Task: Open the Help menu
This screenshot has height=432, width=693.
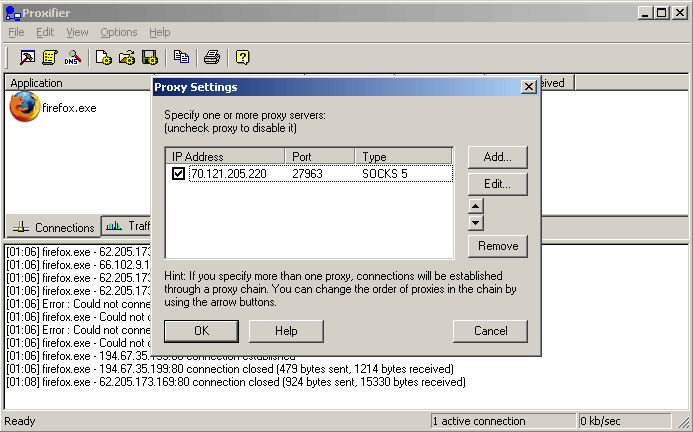Action: [160, 32]
